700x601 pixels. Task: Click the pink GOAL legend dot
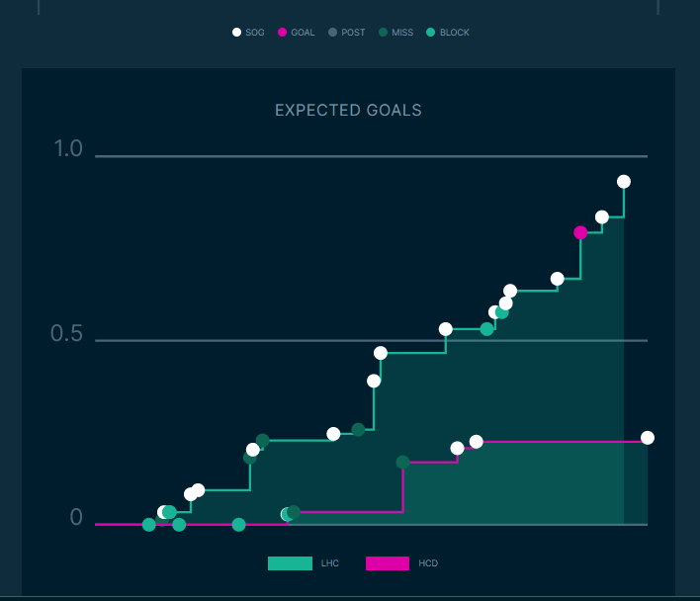(283, 33)
